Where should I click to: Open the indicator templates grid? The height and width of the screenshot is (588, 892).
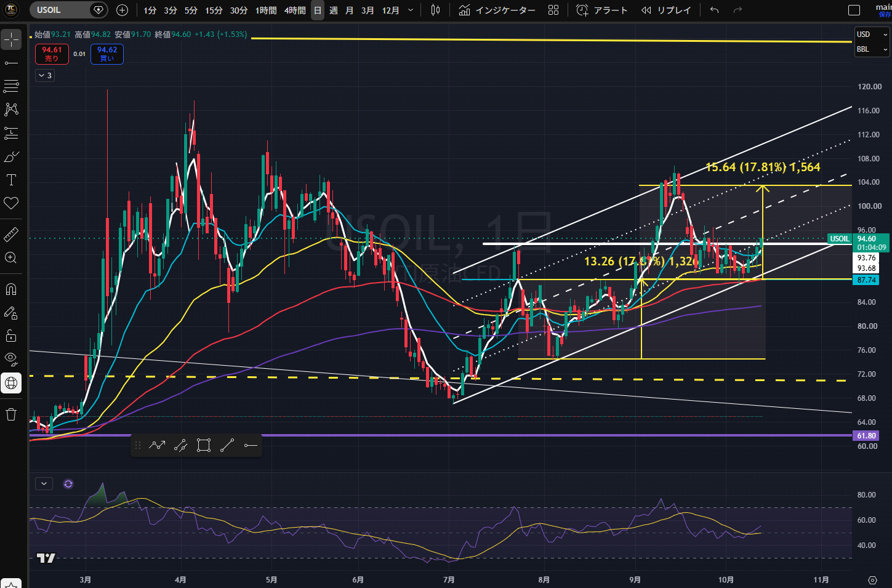point(553,10)
